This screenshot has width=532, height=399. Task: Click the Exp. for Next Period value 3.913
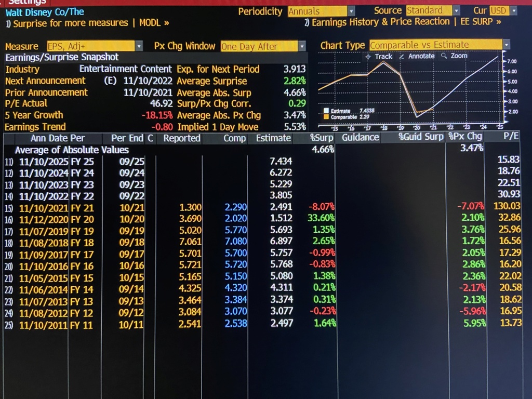coord(295,69)
